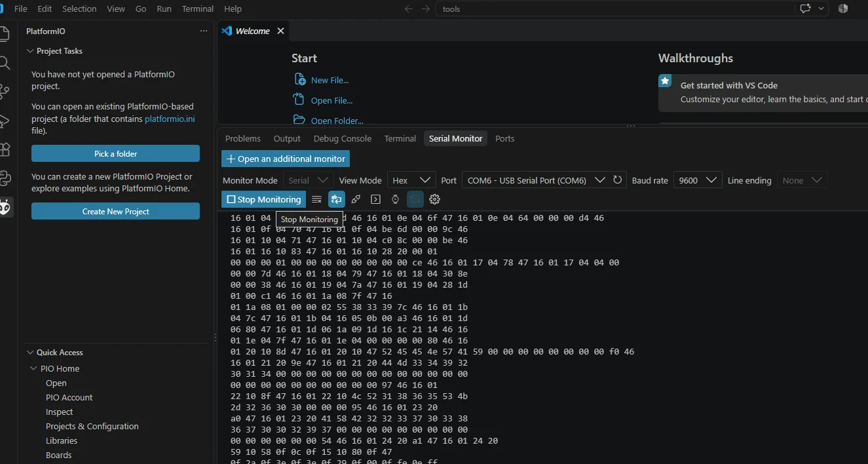The image size is (868, 464).
Task: Click the Open Folder... link on Welcome page
Action: 337,121
